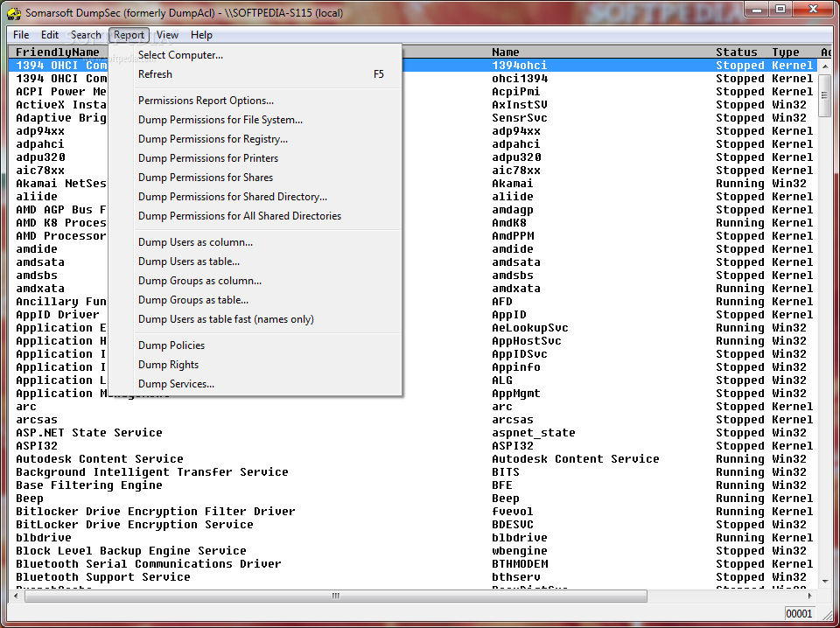Click the vertical scrollbar down arrow
This screenshot has height=628, width=840.
tap(824, 581)
